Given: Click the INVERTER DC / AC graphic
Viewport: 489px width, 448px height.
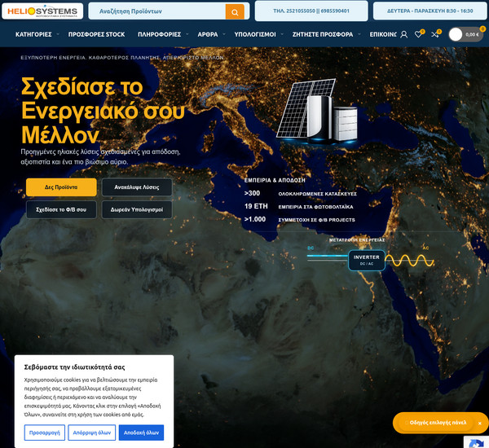Looking at the screenshot, I should (367, 260).
